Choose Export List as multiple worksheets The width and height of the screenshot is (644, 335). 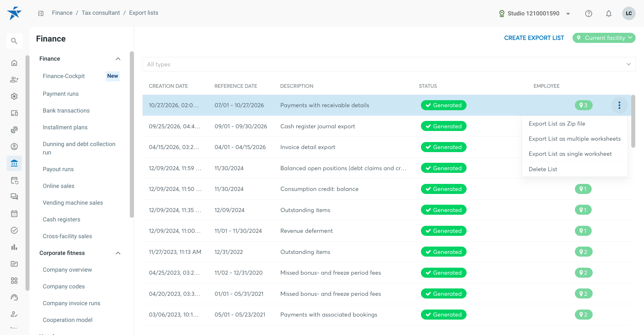click(x=575, y=139)
